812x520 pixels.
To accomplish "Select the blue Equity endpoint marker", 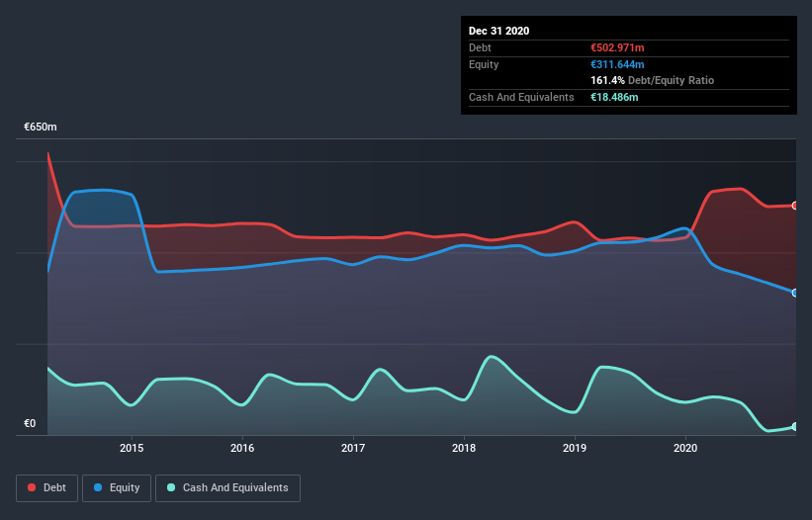I will pyautogui.click(x=795, y=293).
